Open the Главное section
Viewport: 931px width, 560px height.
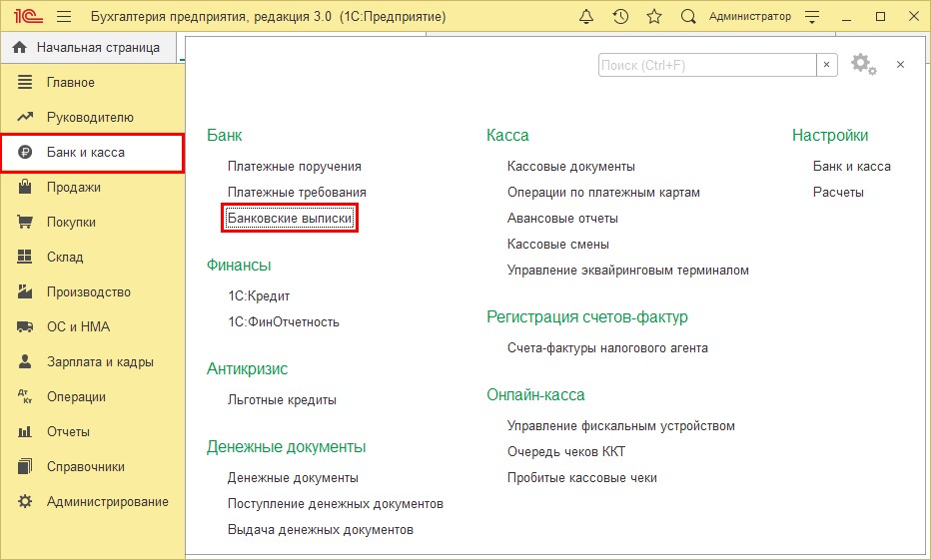coord(92,83)
